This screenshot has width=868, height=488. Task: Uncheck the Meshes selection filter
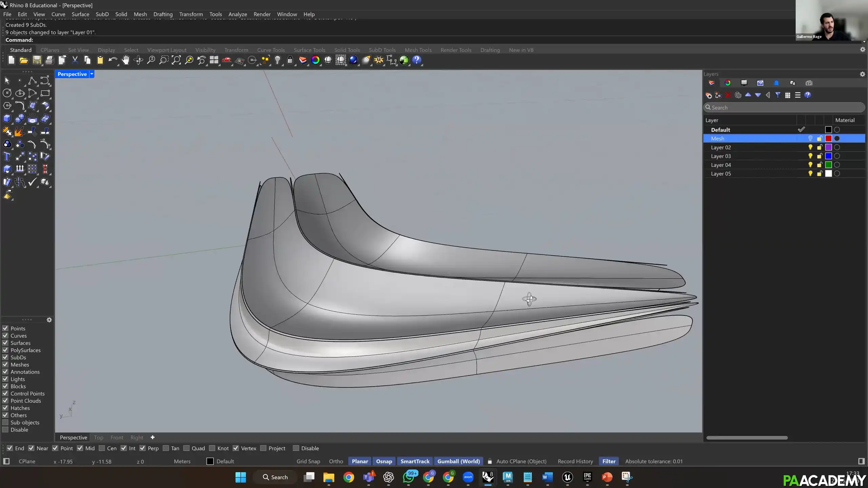coord(5,365)
